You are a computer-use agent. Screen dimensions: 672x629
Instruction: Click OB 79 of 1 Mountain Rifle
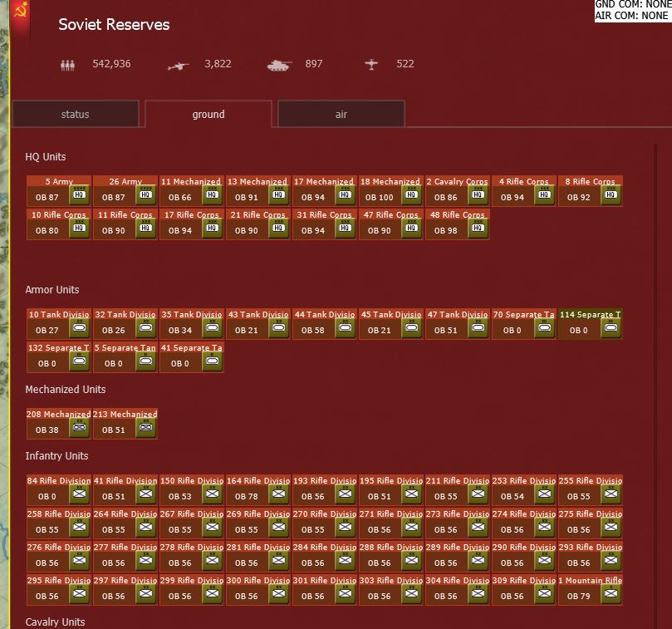click(x=579, y=597)
